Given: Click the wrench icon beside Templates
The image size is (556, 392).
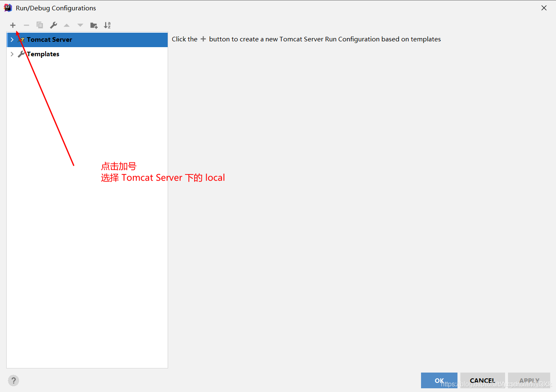Looking at the screenshot, I should [21, 54].
